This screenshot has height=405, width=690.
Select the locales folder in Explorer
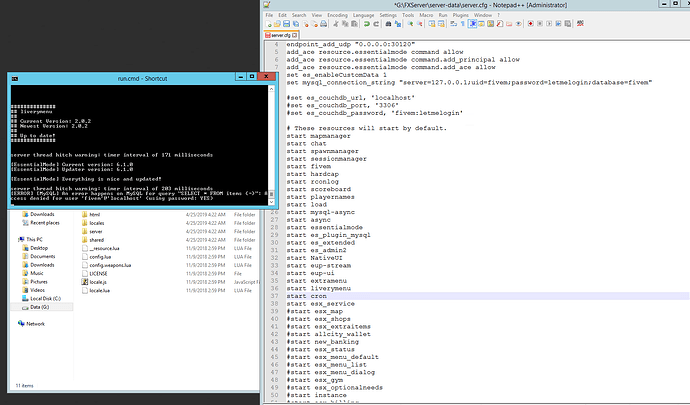click(97, 223)
